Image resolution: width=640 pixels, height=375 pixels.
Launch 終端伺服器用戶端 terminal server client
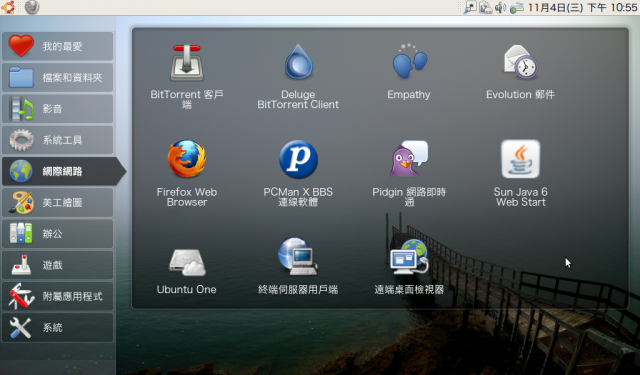(298, 266)
